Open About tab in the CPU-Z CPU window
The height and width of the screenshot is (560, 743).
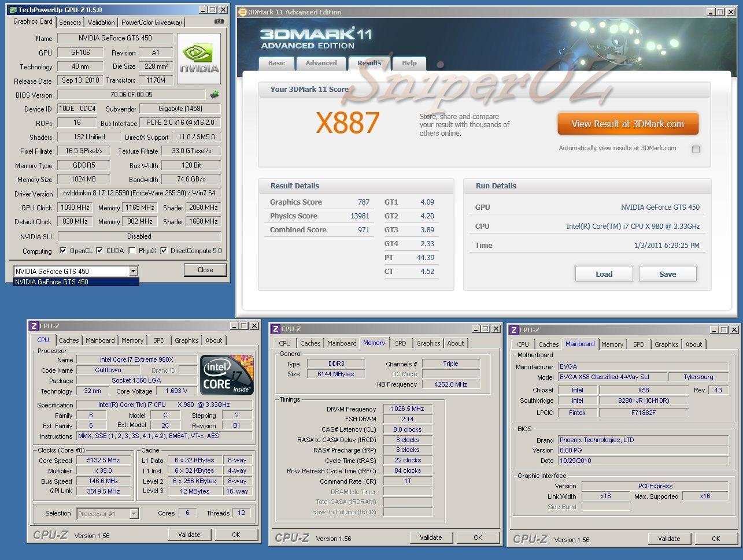pyautogui.click(x=214, y=340)
